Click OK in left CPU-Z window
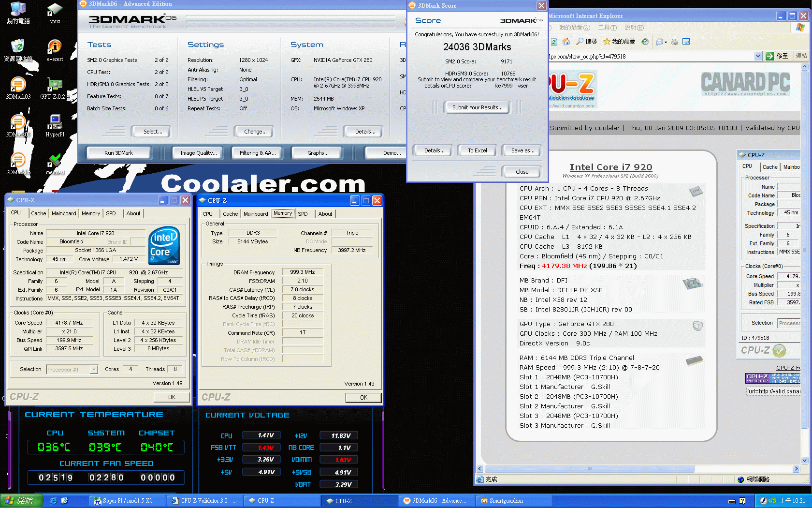The height and width of the screenshot is (508, 812). pos(172,397)
